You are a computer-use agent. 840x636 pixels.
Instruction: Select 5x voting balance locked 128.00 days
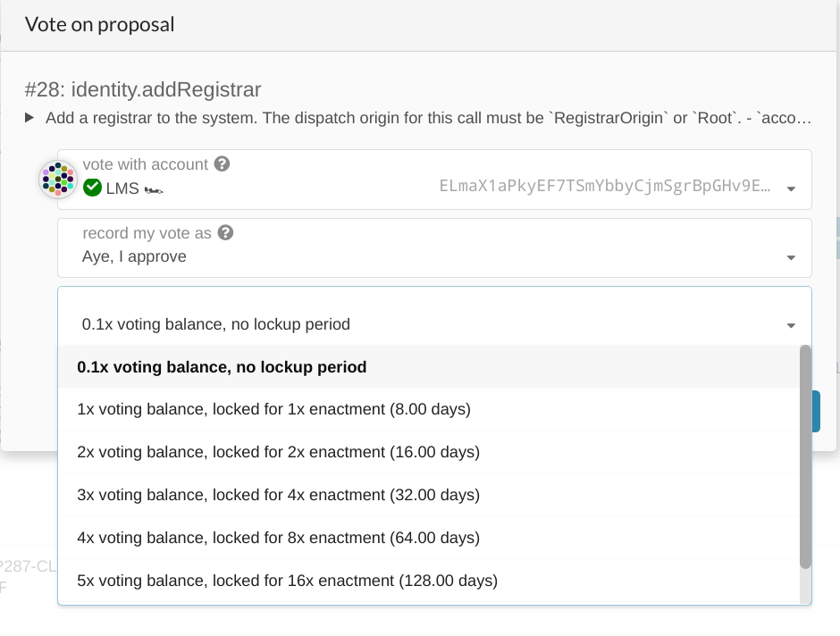[287, 581]
